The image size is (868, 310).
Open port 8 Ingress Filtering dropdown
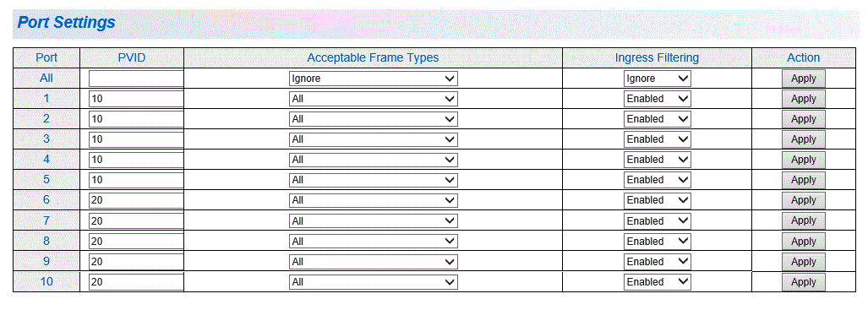tap(657, 242)
